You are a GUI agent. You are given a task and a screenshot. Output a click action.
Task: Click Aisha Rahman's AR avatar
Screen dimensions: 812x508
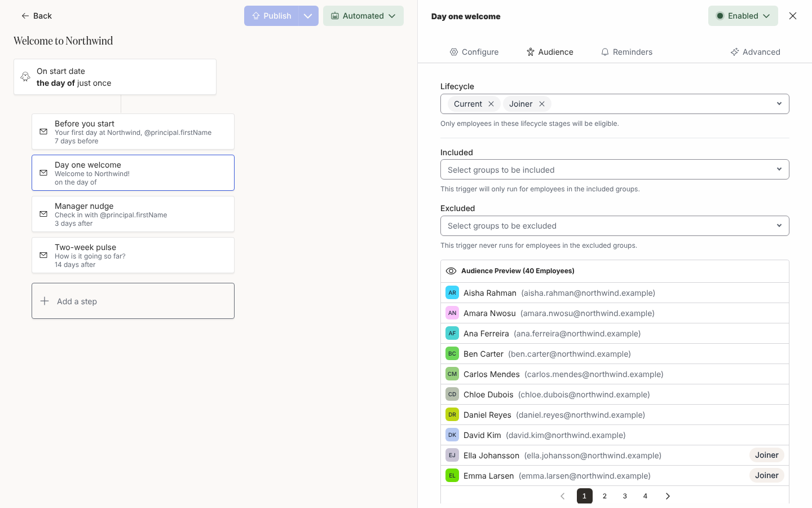(x=452, y=293)
